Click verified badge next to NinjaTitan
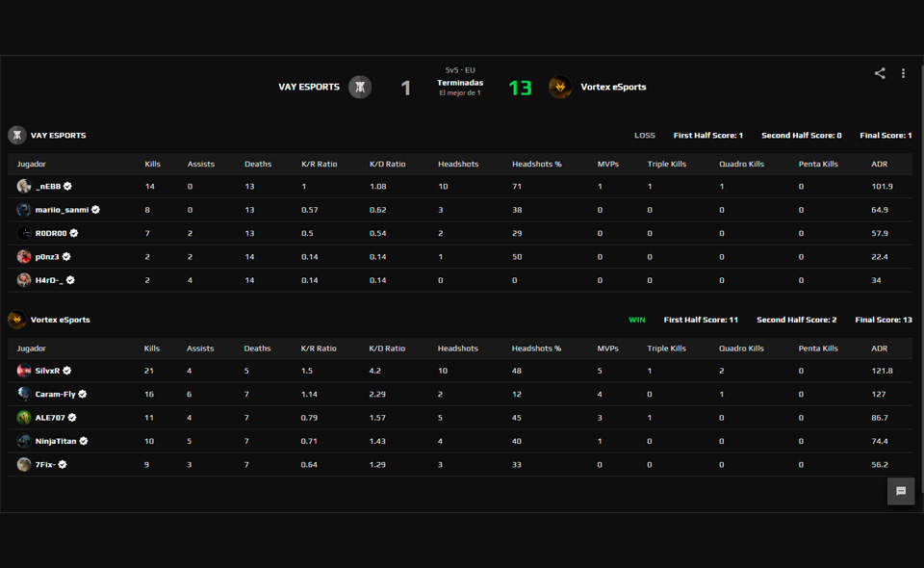 click(x=84, y=441)
